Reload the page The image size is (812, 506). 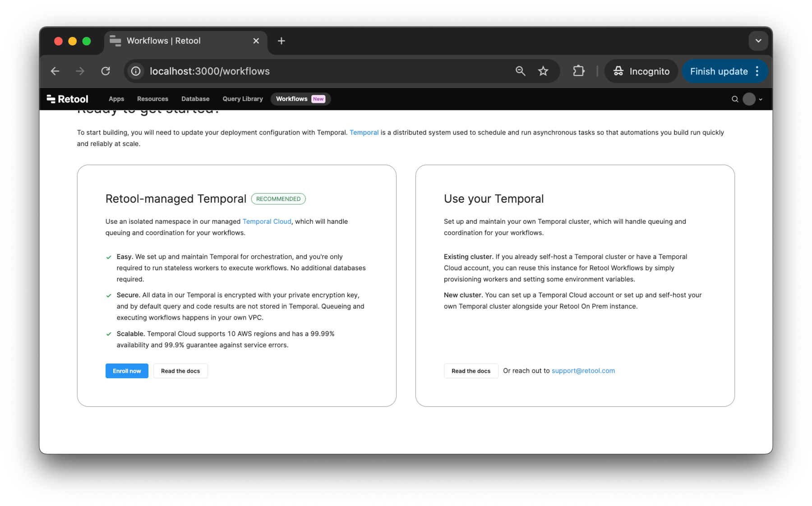click(x=106, y=71)
